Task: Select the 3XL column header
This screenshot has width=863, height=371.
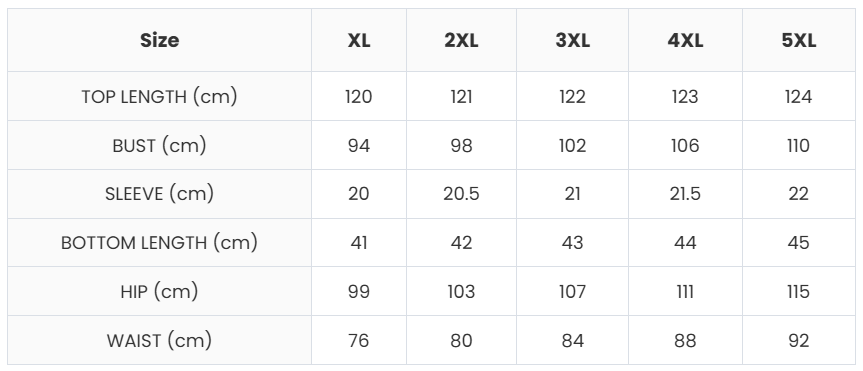Action: point(572,40)
